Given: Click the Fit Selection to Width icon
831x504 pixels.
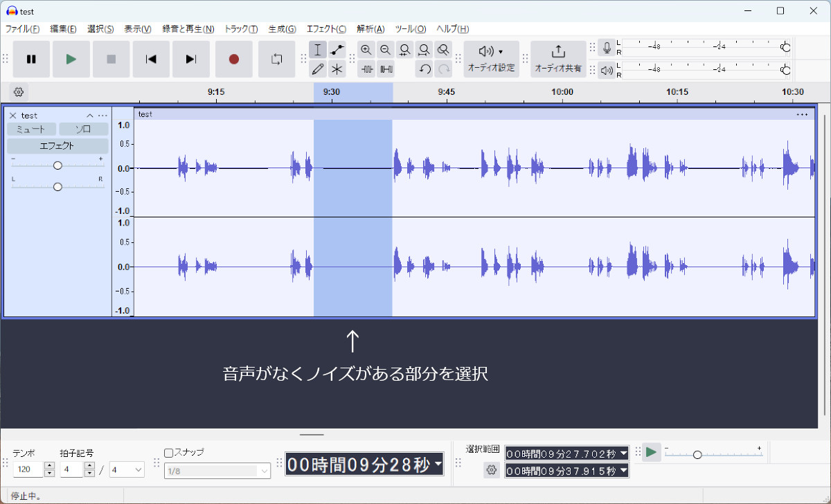Looking at the screenshot, I should tap(404, 49).
